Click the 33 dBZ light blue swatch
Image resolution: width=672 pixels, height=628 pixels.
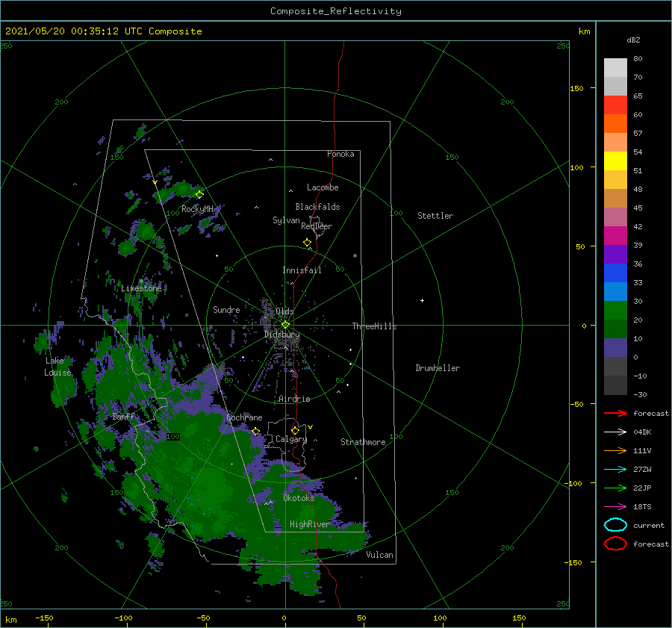pyautogui.click(x=615, y=291)
